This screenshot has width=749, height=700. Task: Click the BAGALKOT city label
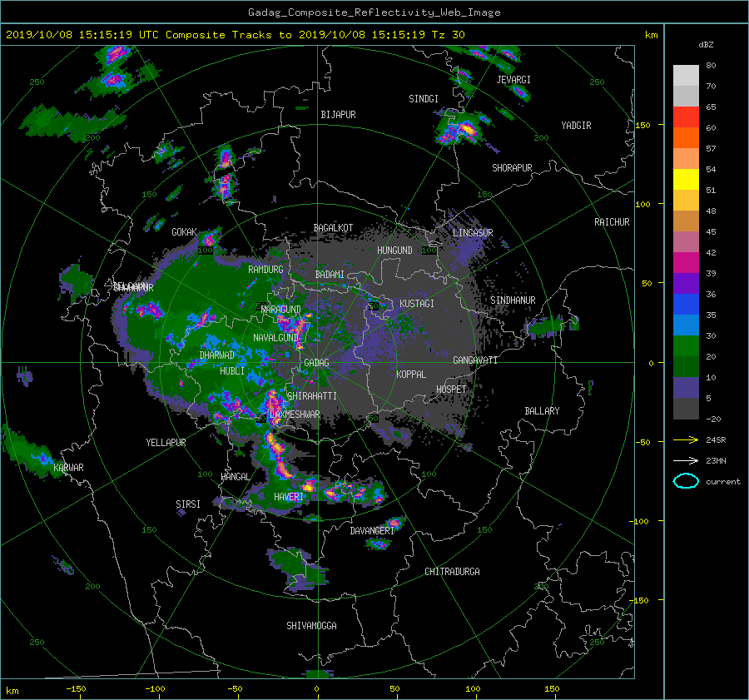tap(333, 228)
